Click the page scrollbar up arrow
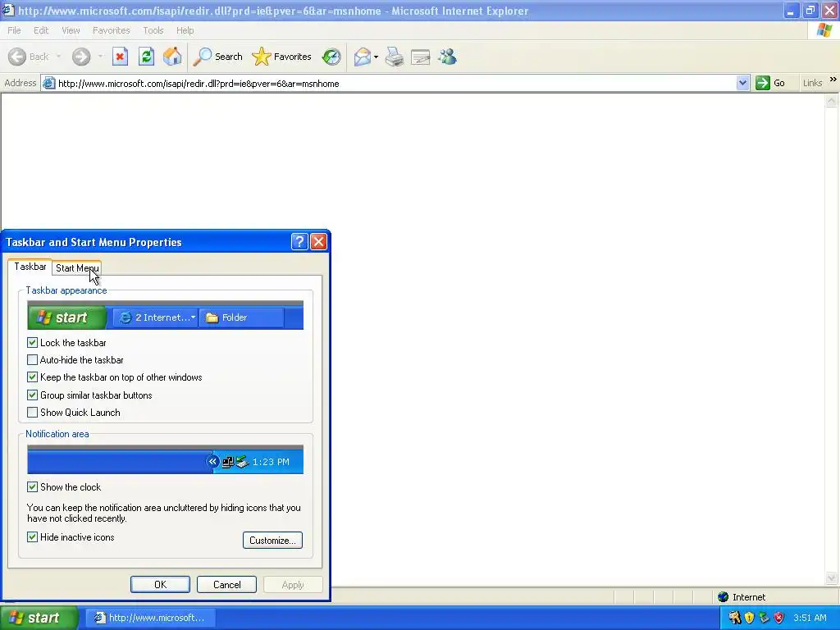 [832, 101]
